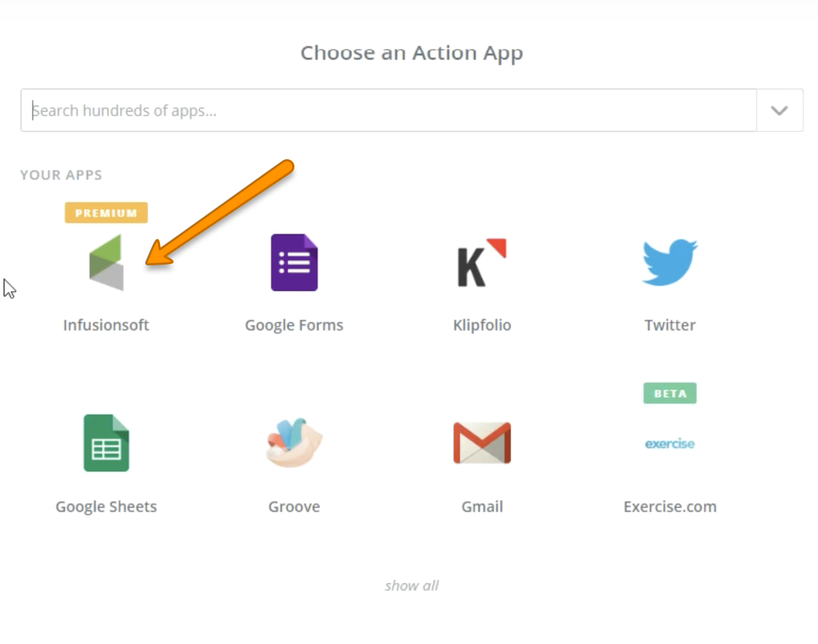Select the Infusionsoft app icon
Viewport: 818px width, 644px height.
[x=106, y=263]
